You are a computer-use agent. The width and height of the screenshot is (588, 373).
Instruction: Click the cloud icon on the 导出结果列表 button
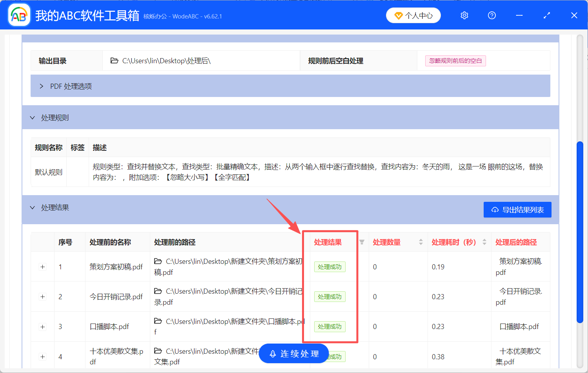tap(495, 209)
